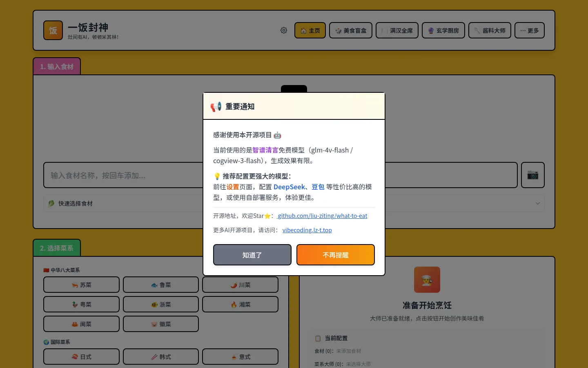Image resolution: width=588 pixels, height=368 pixels.
Task: Click the chevron arrow of quick ingredient selector
Action: 538,203
